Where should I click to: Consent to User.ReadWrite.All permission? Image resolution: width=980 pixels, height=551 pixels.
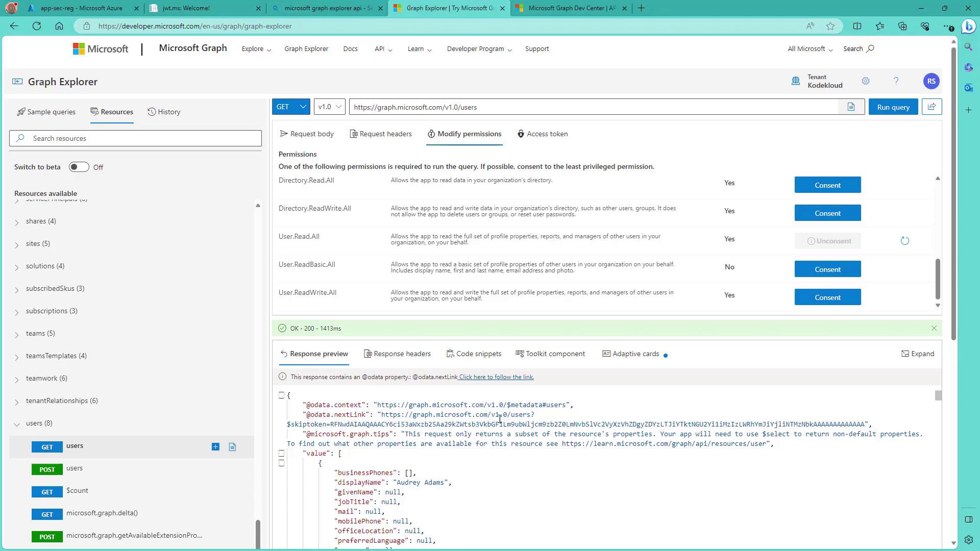827,297
